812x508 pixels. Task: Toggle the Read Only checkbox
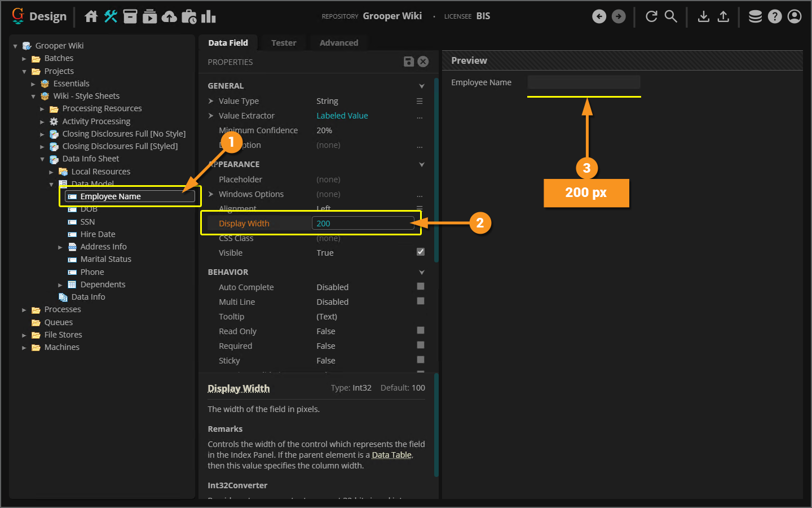[x=420, y=331]
